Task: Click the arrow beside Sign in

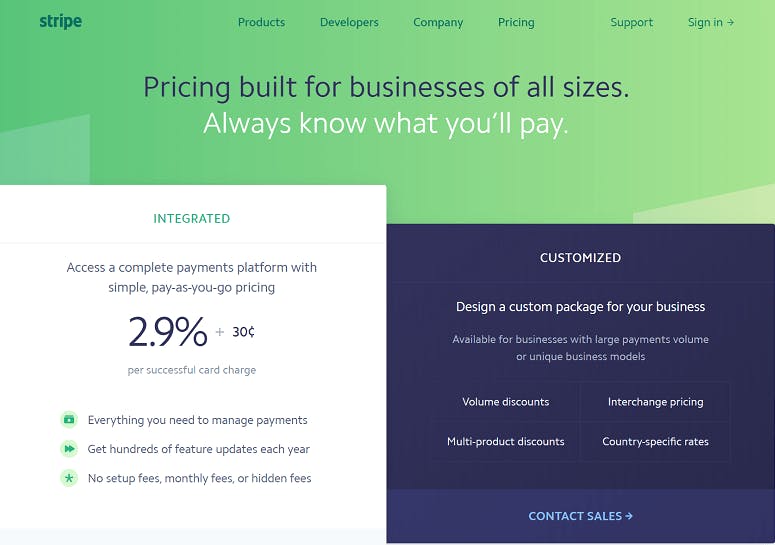Action: 731,22
